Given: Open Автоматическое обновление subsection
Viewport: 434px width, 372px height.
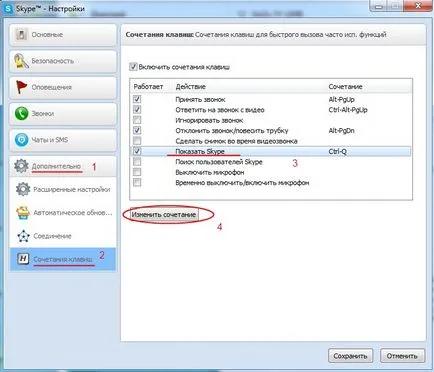Looking at the screenshot, I should [x=63, y=213].
